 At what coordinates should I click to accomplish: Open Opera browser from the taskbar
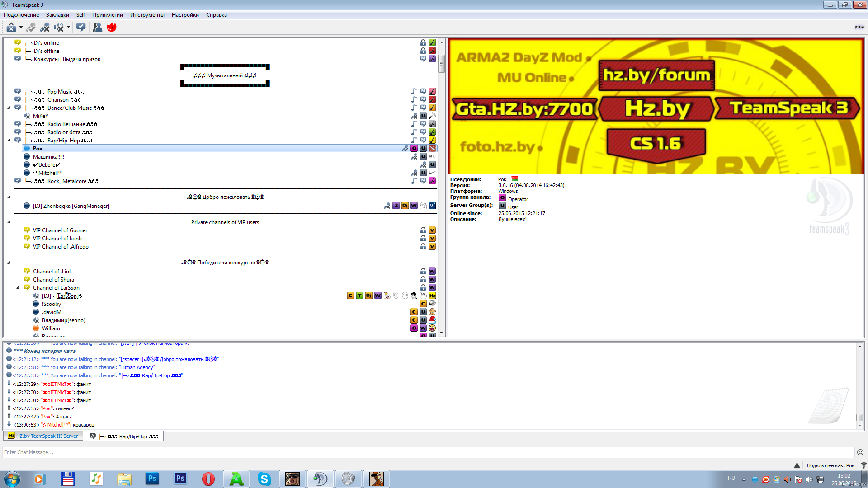[208, 479]
